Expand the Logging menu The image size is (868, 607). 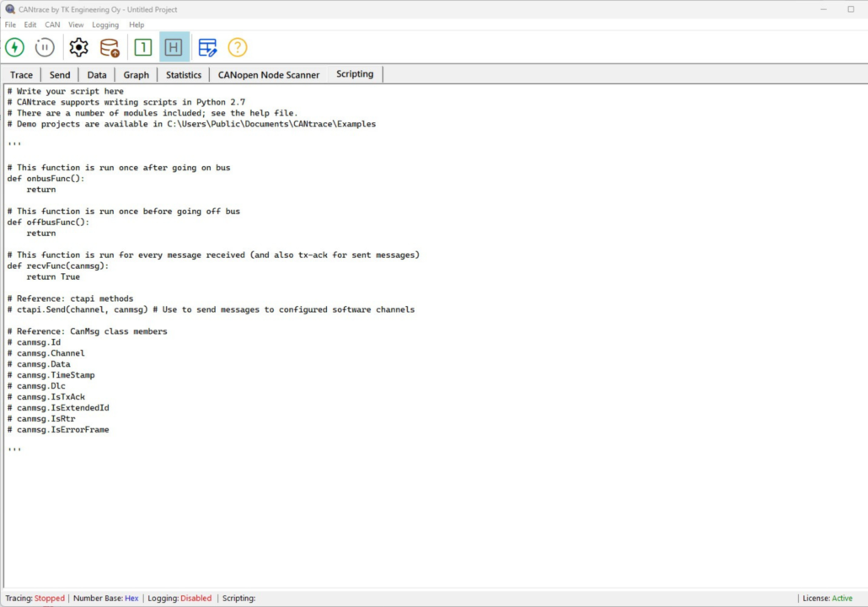(105, 25)
